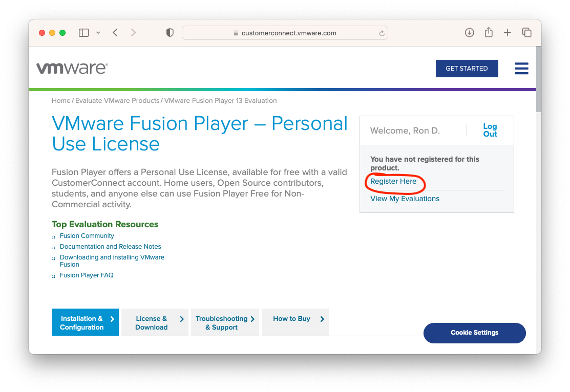Click the VMware logo

[72, 69]
